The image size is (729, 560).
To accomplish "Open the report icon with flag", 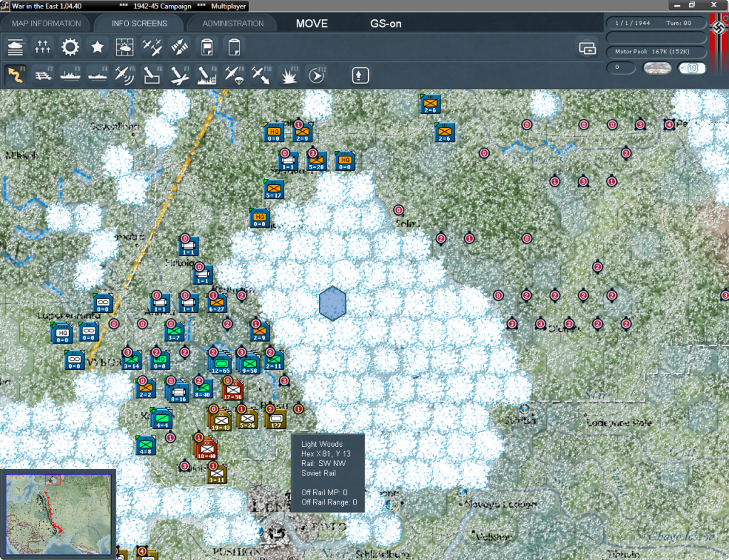I will [207, 48].
